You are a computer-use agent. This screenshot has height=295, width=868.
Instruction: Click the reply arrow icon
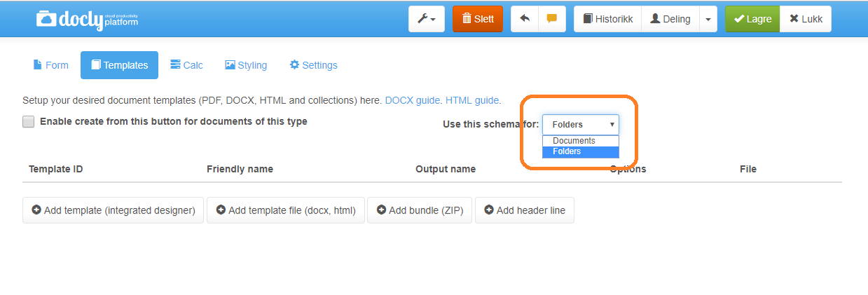525,20
